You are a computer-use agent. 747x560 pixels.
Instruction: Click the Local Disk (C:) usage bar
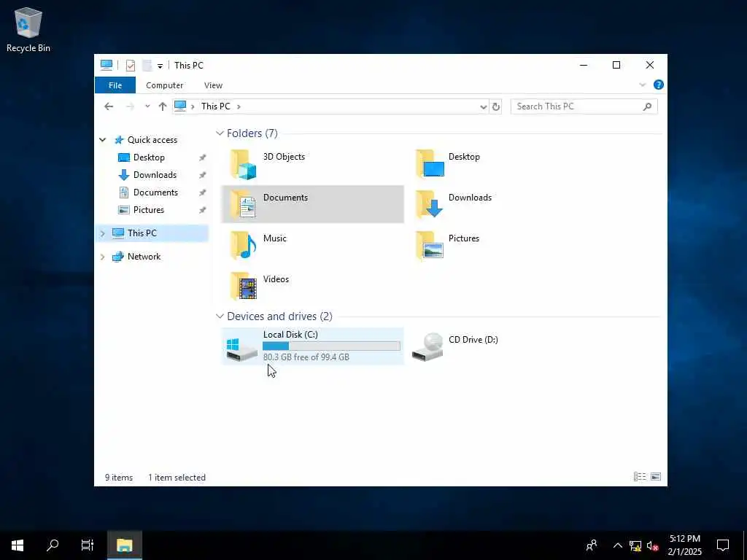(x=331, y=346)
